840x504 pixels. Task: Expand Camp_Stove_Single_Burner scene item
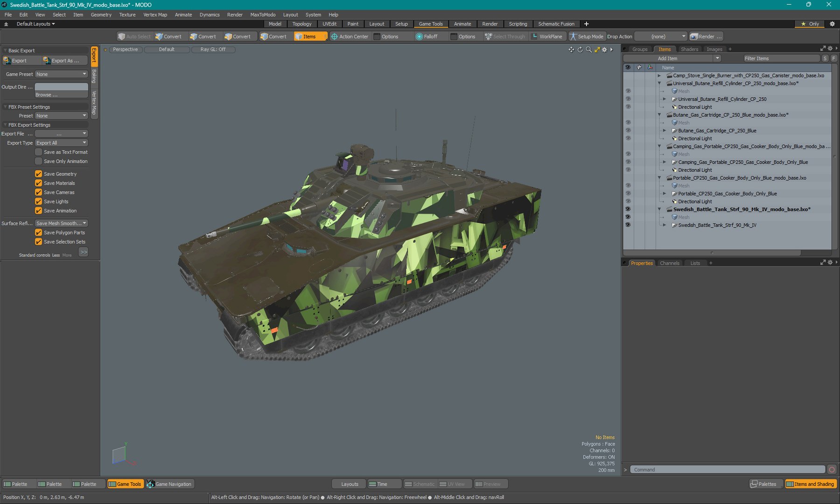659,76
